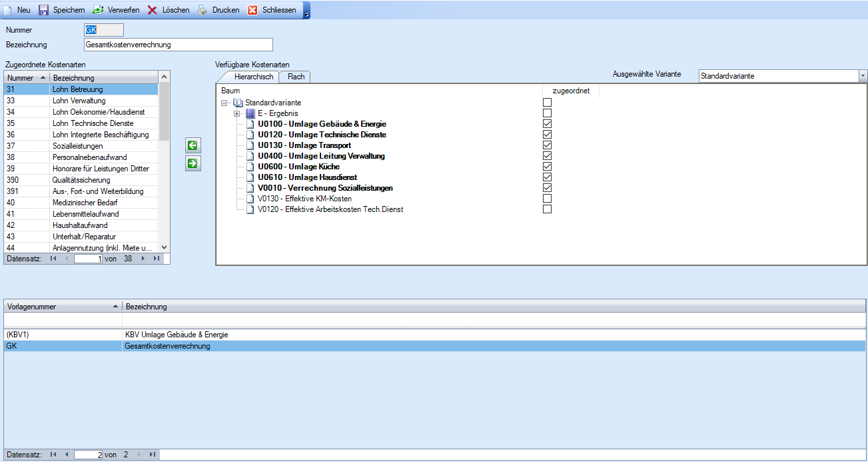The height and width of the screenshot is (462, 868).
Task: Click the zugeordnet column header
Action: 571,91
